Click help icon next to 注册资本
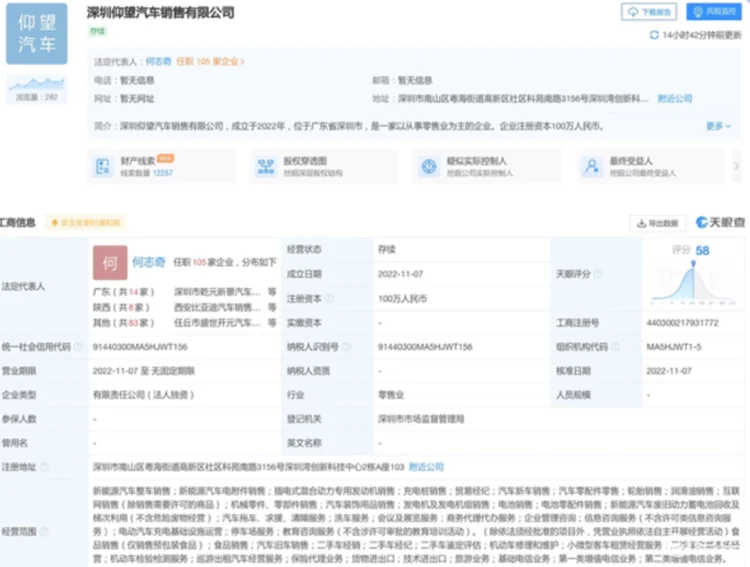This screenshot has width=750, height=567. pos(329,299)
